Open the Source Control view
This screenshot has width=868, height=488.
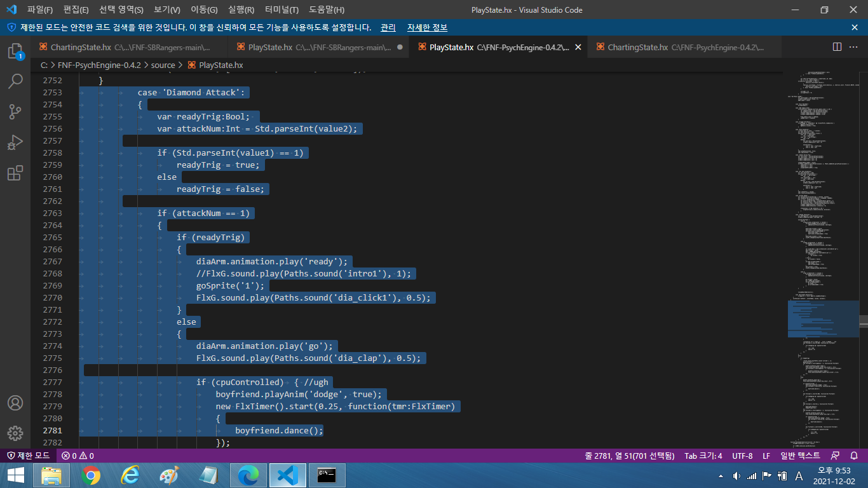(15, 111)
